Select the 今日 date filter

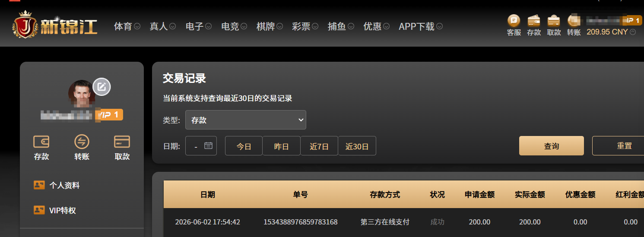244,146
